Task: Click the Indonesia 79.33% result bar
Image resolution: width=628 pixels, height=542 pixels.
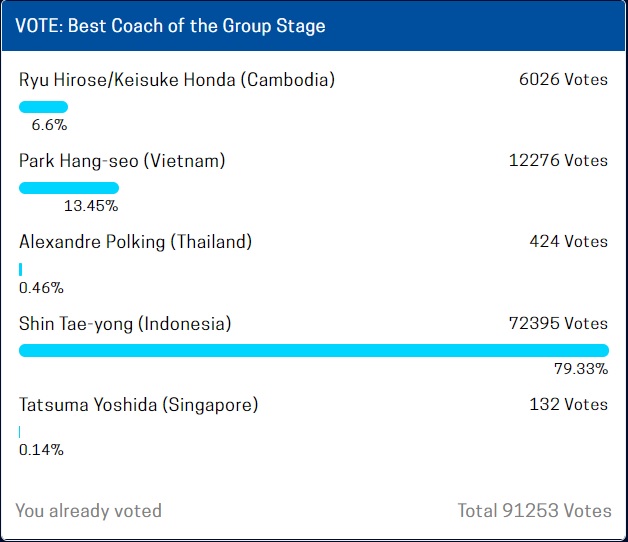Action: (314, 351)
